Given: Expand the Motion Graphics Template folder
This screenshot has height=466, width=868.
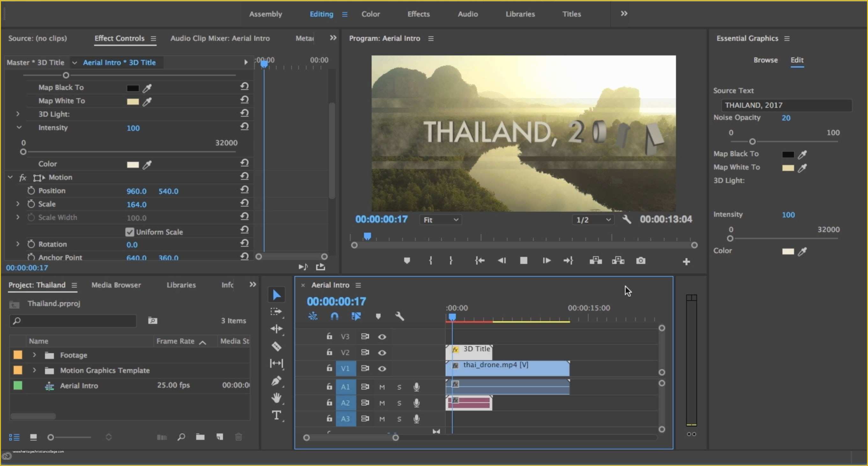Looking at the screenshot, I should click(34, 370).
